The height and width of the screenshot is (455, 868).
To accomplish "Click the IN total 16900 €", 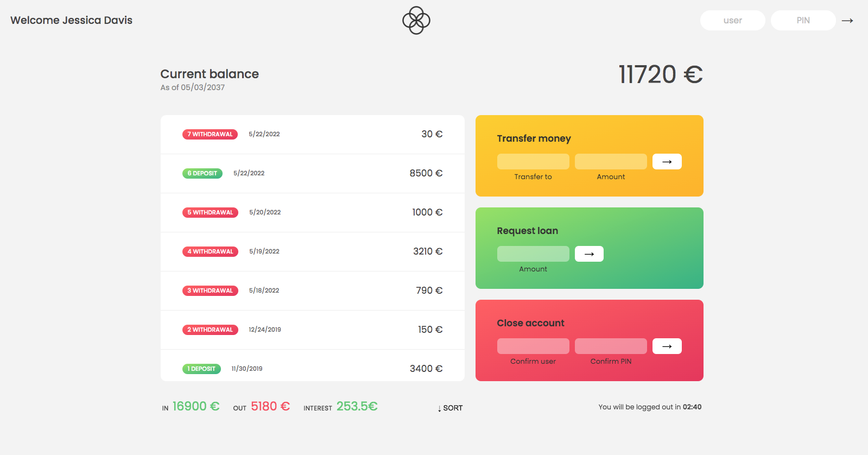I will (196, 406).
